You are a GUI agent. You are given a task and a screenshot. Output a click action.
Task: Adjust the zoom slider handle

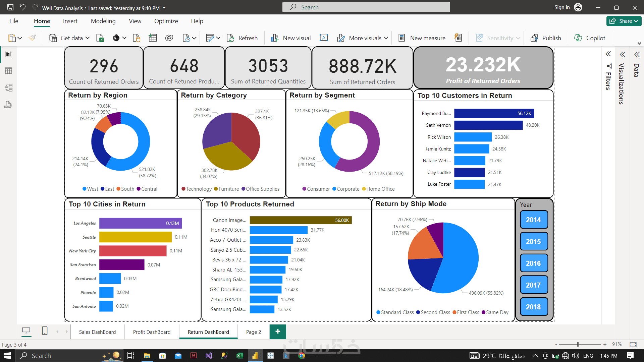pyautogui.click(x=578, y=344)
